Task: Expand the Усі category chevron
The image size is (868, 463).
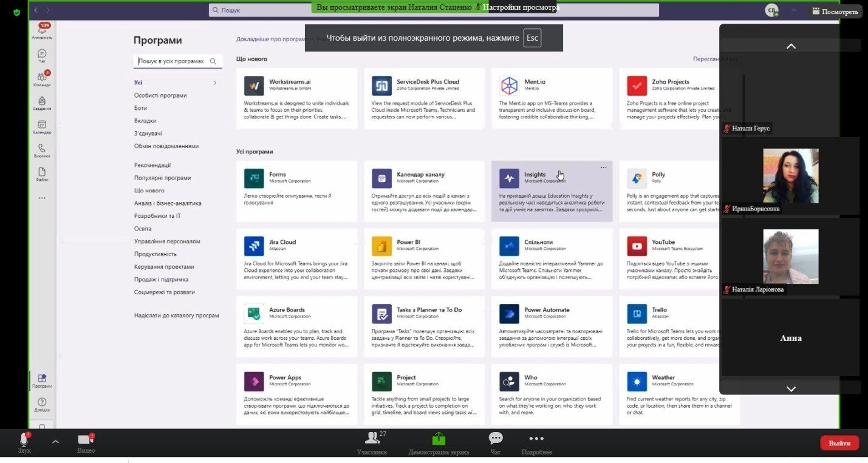Action: coord(214,83)
